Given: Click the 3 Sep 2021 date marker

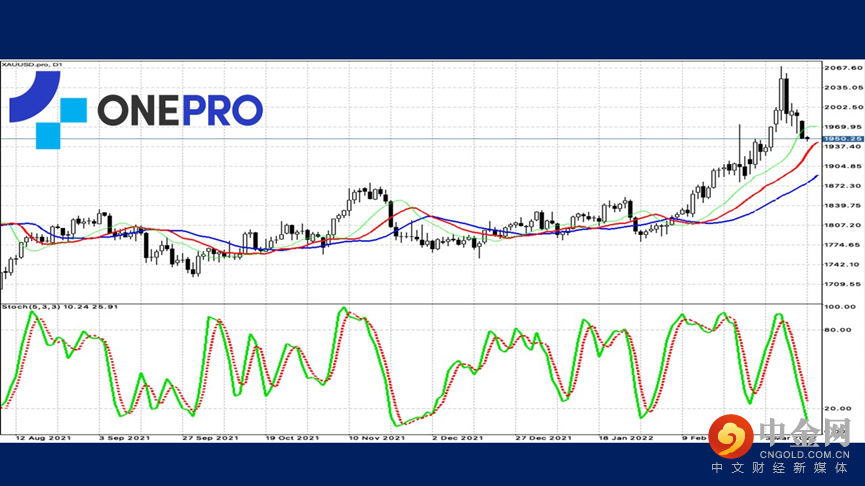Looking at the screenshot, I should click(125, 438).
